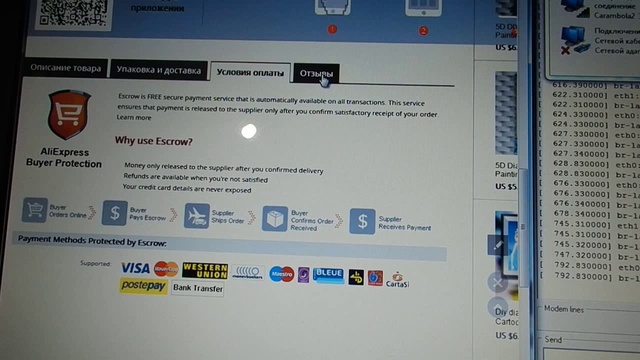Click the red square payment logo
Screen dimensions: 640x360
point(375,278)
